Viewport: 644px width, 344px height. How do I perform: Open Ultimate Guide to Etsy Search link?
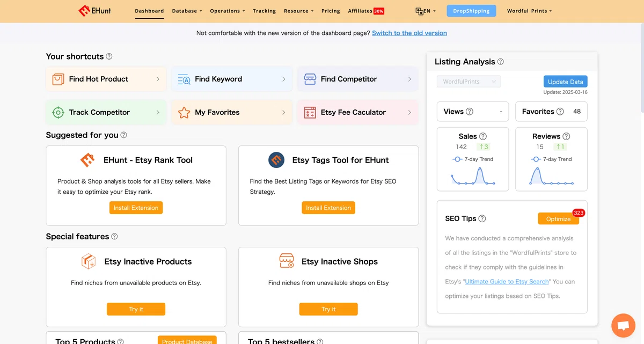click(x=507, y=282)
